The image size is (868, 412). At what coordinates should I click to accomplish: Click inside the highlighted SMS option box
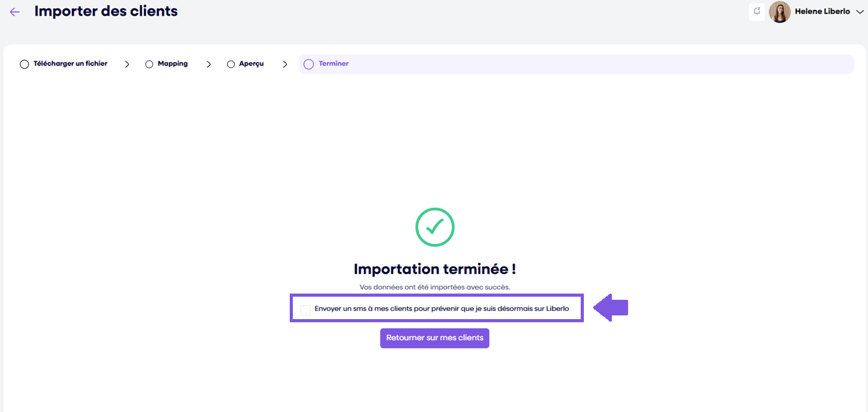(x=436, y=309)
